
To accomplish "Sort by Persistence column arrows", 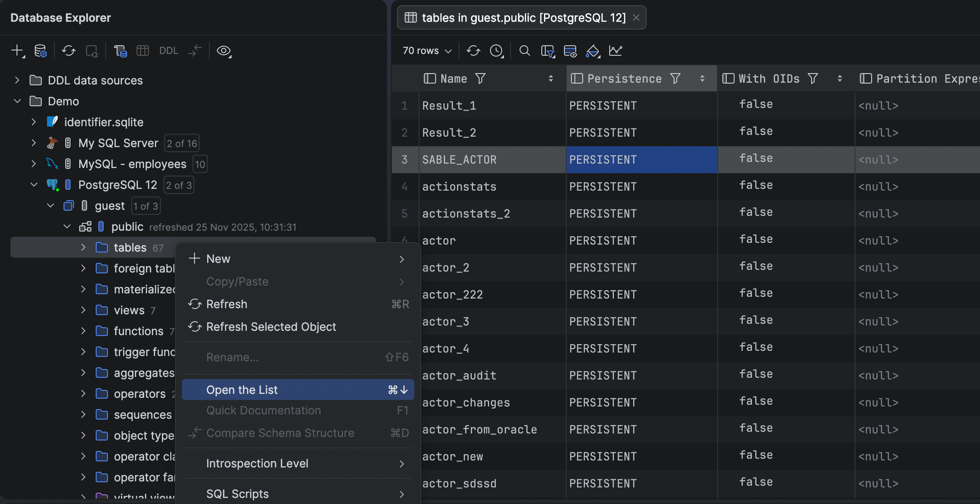I will click(x=702, y=78).
